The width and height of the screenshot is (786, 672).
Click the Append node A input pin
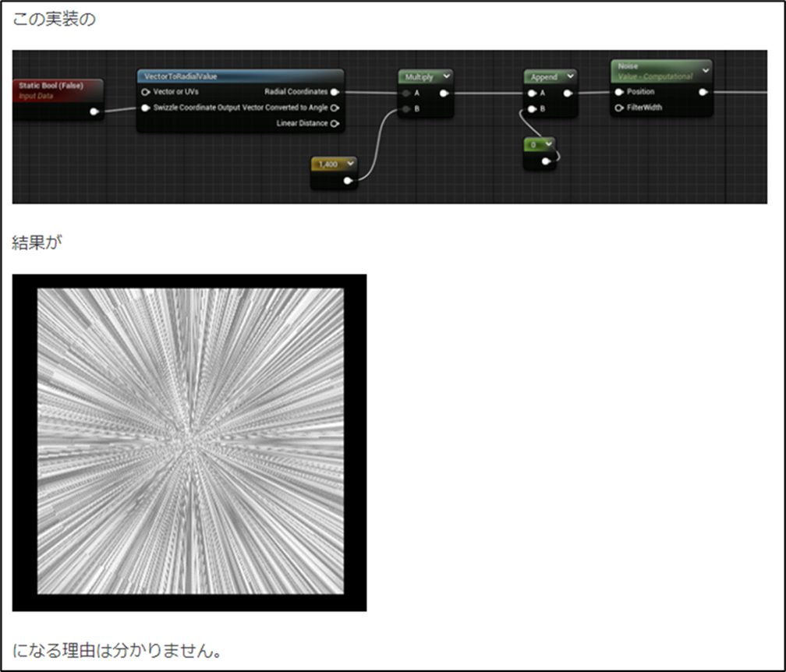(x=533, y=94)
